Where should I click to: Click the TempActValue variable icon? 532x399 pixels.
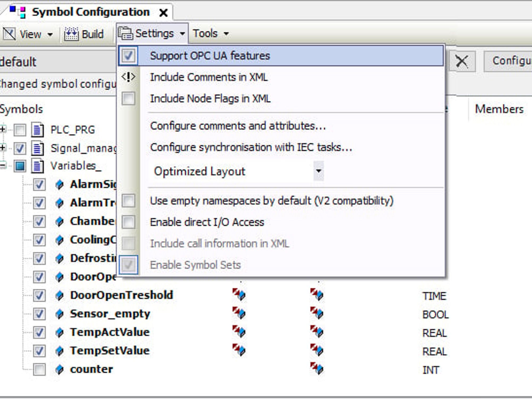[x=59, y=332]
